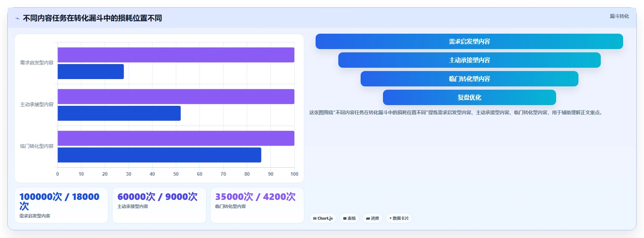The image size is (644, 238).
Task: Click the 数据卡片 tag chip
Action: 399,218
